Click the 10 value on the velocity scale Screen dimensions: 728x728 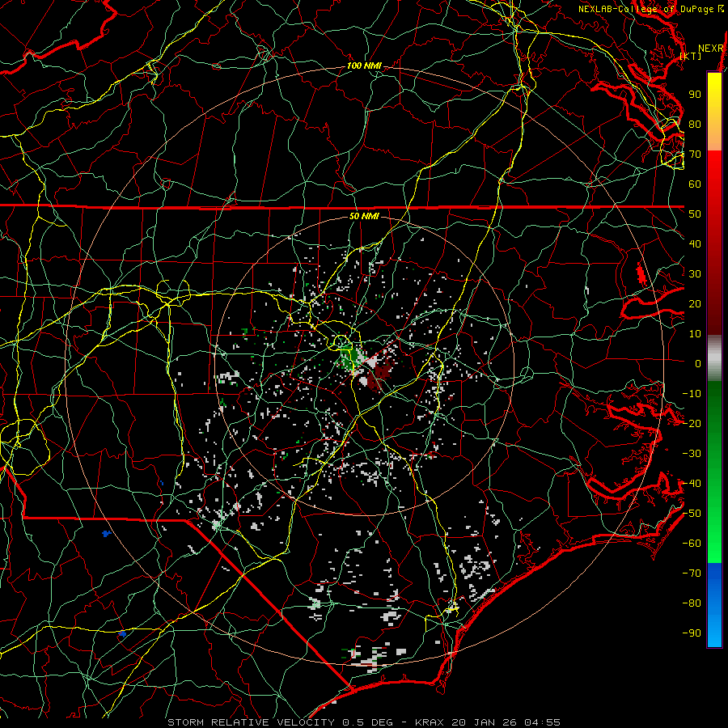pyautogui.click(x=695, y=334)
